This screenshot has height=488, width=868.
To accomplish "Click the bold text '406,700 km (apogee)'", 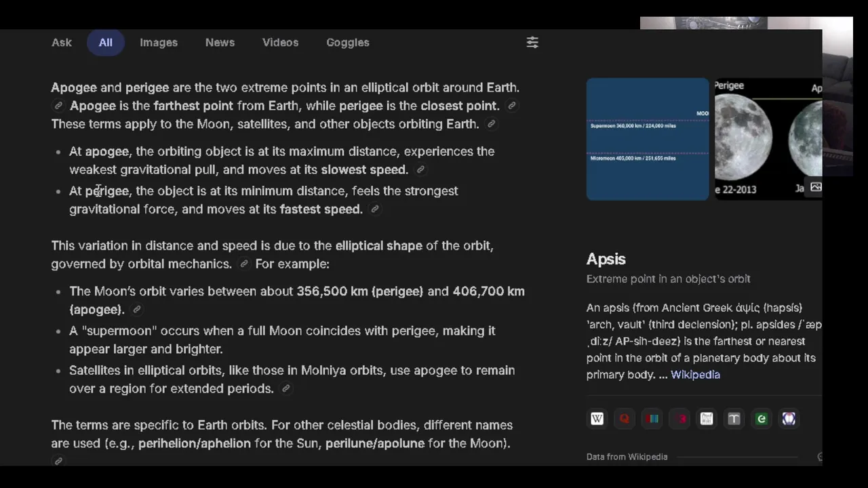I will point(297,300).
